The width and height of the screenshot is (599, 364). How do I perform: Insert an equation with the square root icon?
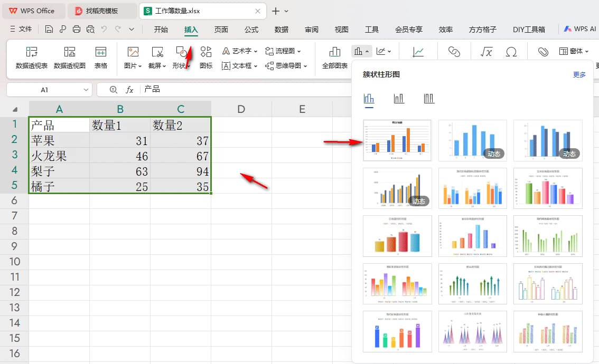tap(486, 52)
